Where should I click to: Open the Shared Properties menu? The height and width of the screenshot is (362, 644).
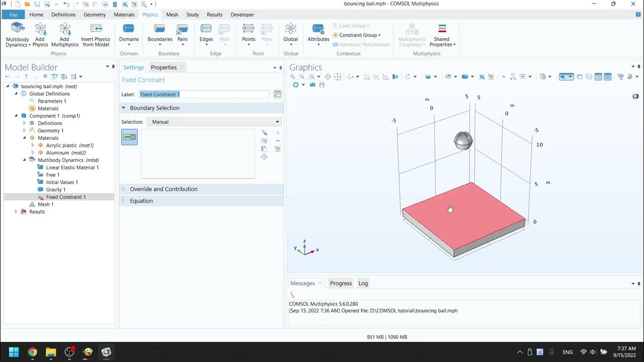click(x=442, y=35)
